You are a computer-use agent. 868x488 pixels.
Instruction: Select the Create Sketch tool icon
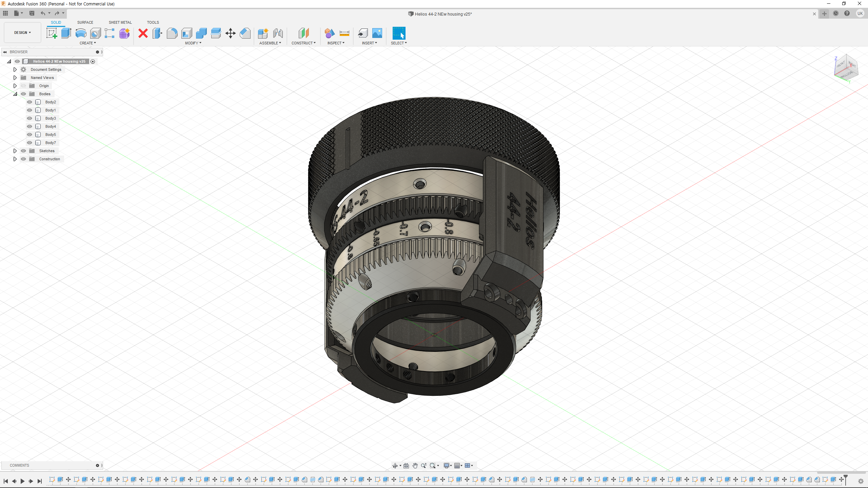click(x=52, y=33)
